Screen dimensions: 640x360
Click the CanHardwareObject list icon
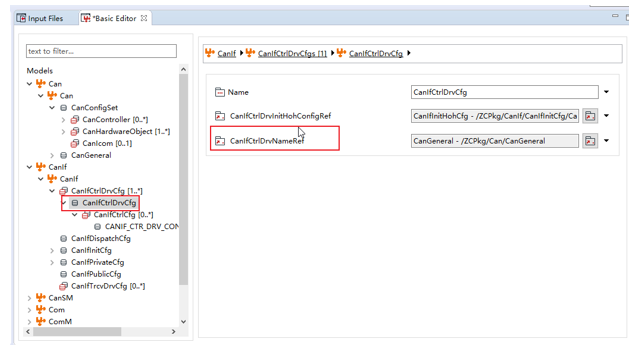coord(75,131)
